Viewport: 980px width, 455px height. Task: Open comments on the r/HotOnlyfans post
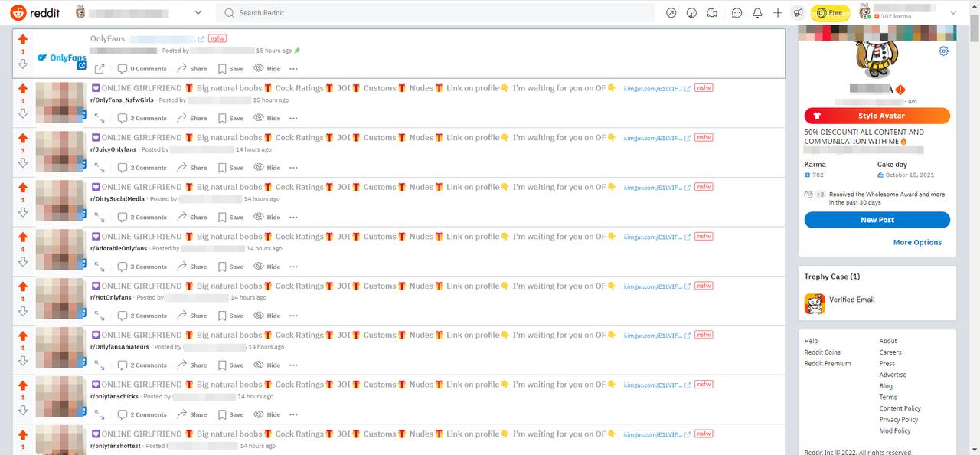tap(142, 316)
